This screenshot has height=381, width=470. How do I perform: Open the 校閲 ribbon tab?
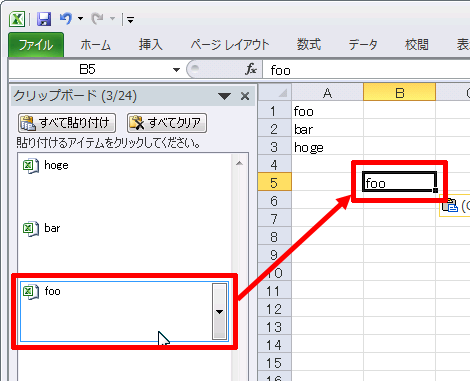pyautogui.click(x=417, y=45)
